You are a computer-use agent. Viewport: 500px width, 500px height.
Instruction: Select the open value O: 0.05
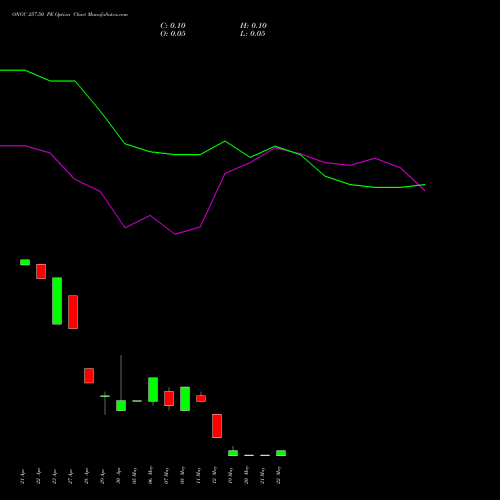[x=173, y=34]
